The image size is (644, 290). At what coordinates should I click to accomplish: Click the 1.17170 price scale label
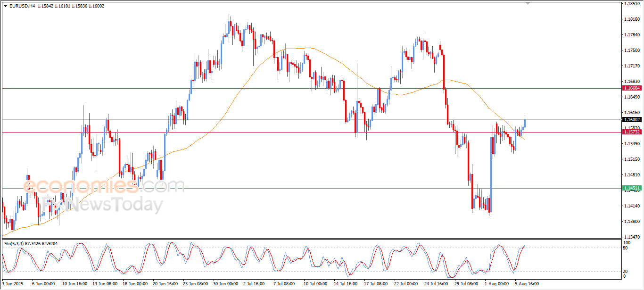(632, 66)
